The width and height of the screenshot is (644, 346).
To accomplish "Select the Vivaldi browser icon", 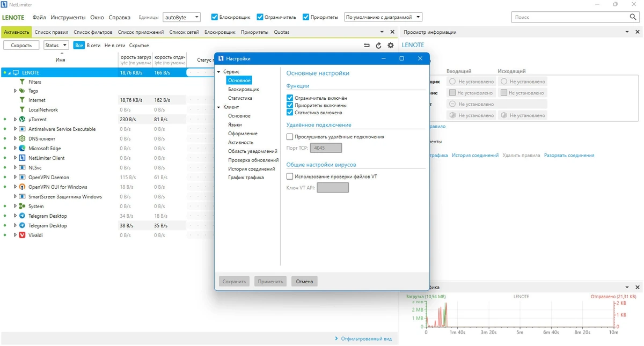I will [22, 235].
